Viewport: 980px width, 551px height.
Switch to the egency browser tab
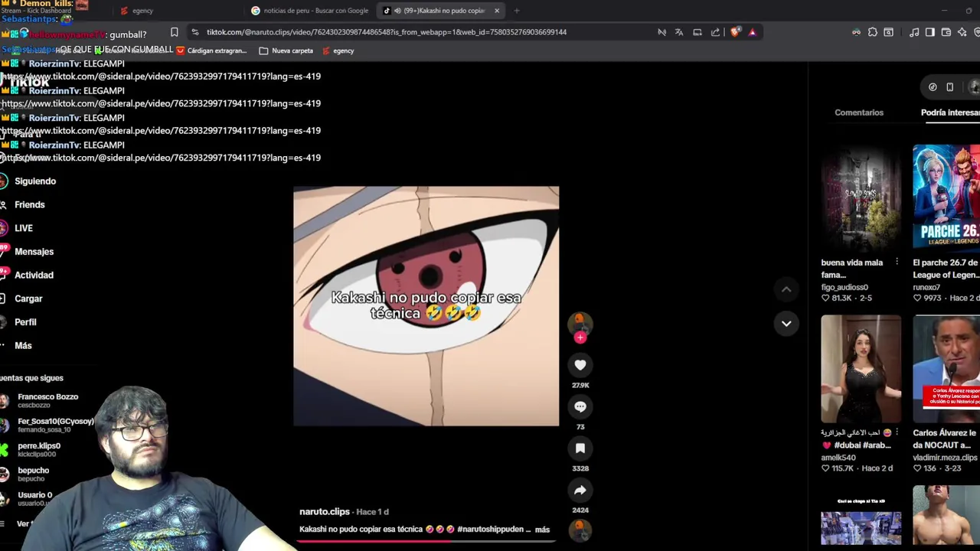pos(142,11)
